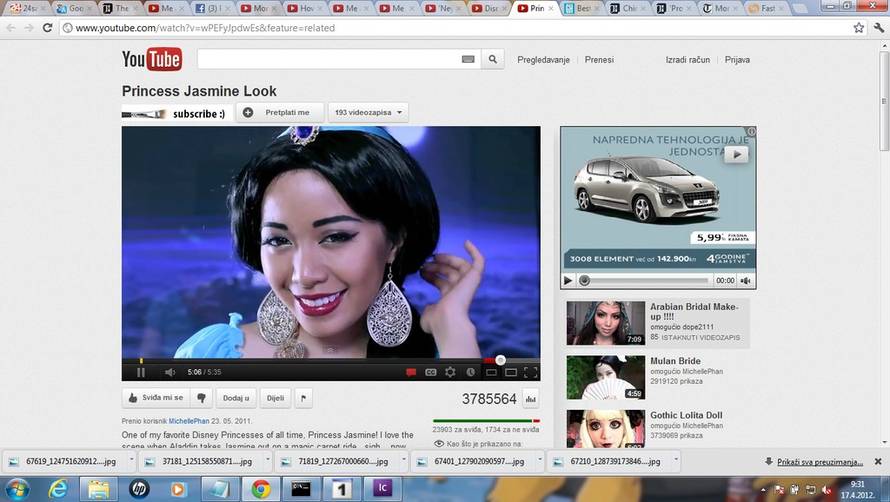Click the ad info icon
Screen dimensions: 890x502
[x=751, y=131]
